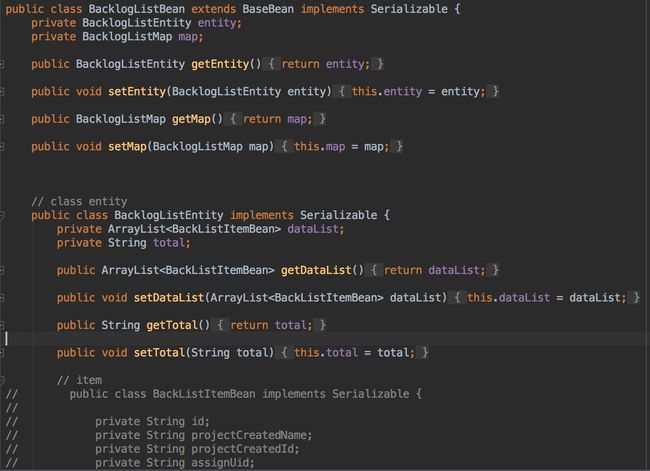This screenshot has width=650, height=471.
Task: Expand the folded setDataList() method body
Action: 2,298
